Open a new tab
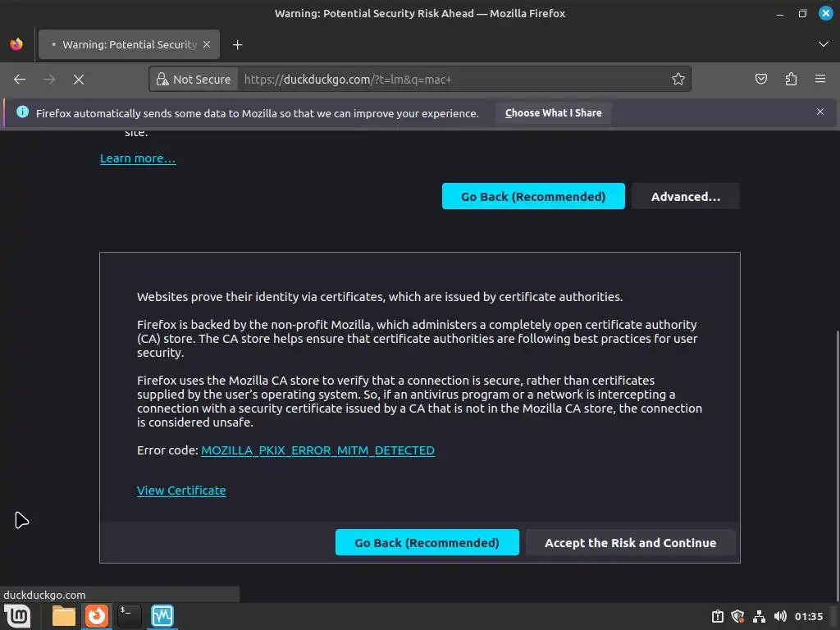 pos(238,45)
